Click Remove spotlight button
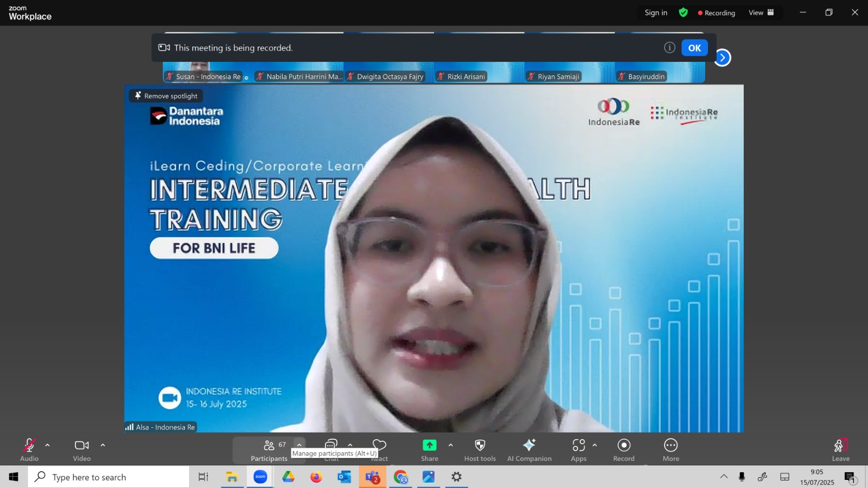The width and height of the screenshot is (868, 488). [x=166, y=96]
